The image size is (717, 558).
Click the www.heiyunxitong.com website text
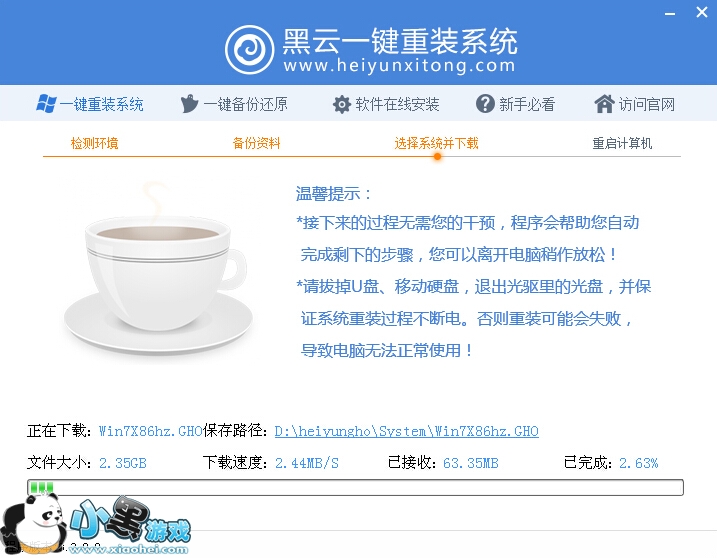pyautogui.click(x=399, y=65)
